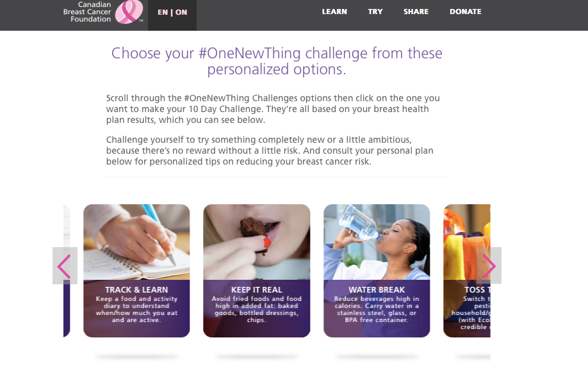The height and width of the screenshot is (372, 588).
Task: Open the EN | ON language selector
Action: [172, 12]
